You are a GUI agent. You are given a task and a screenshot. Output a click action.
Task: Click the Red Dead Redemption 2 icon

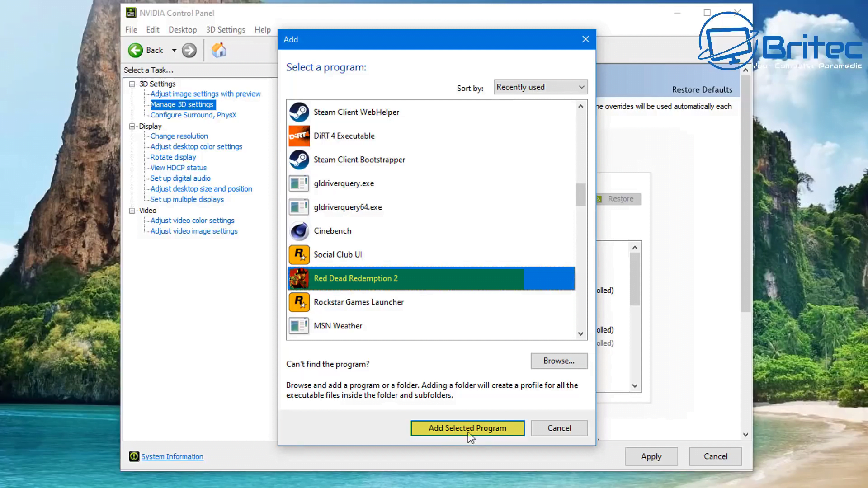(299, 278)
